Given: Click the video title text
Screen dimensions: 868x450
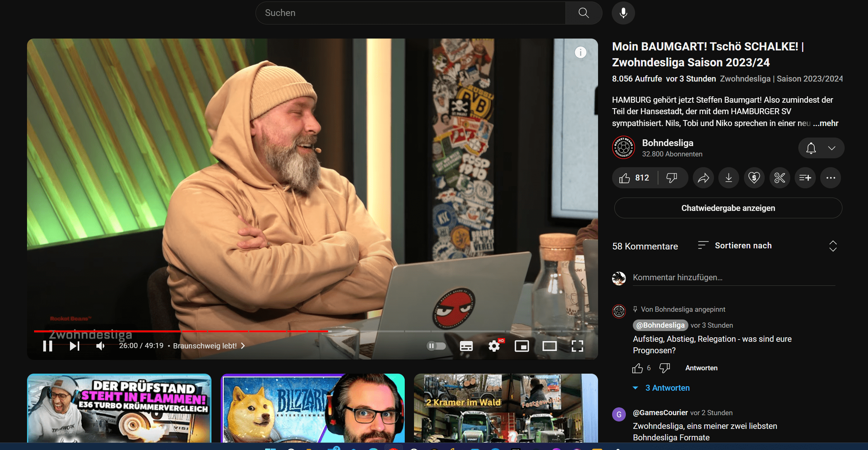Looking at the screenshot, I should 708,54.
